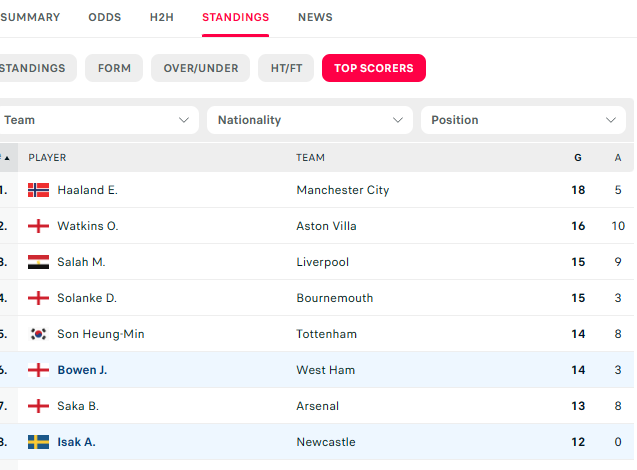Click Haaland's goal count 18
Screen dimensions: 637x470
point(578,190)
